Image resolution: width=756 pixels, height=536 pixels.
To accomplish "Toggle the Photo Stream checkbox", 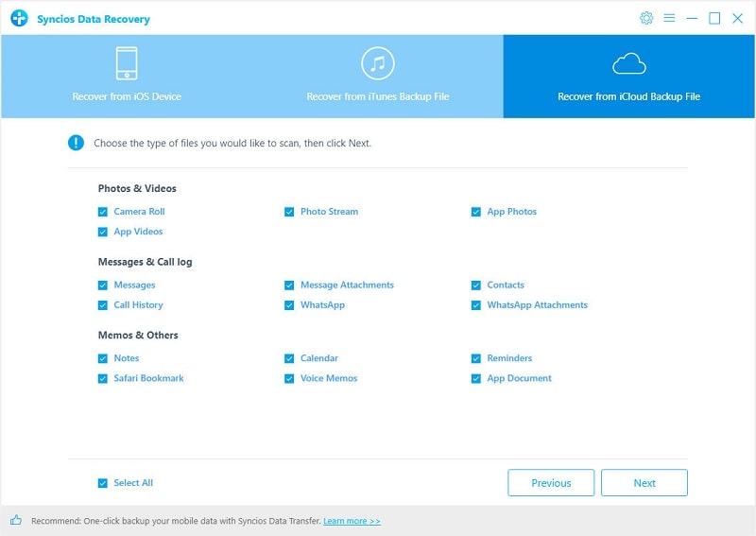I will (x=289, y=212).
